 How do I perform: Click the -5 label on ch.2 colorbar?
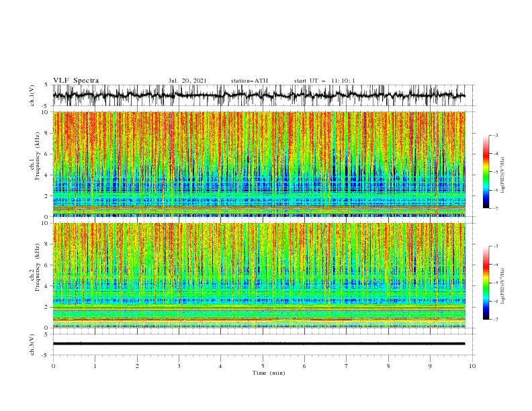(x=496, y=283)
